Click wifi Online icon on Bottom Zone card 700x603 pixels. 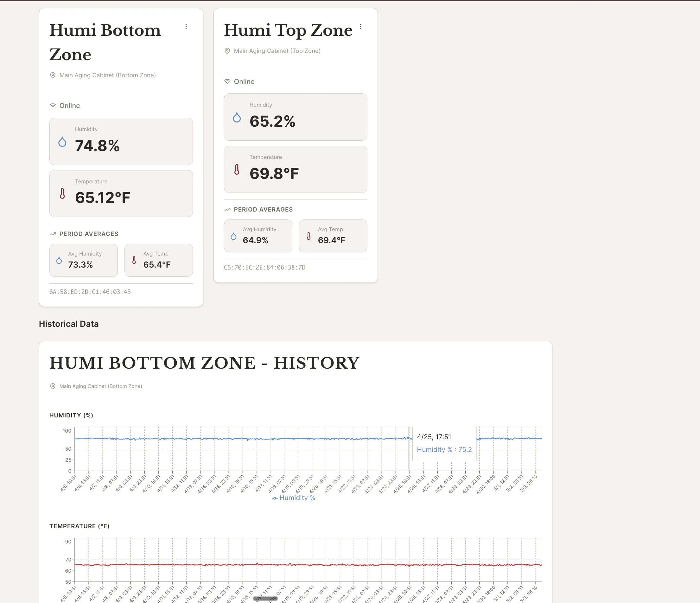[x=53, y=106]
